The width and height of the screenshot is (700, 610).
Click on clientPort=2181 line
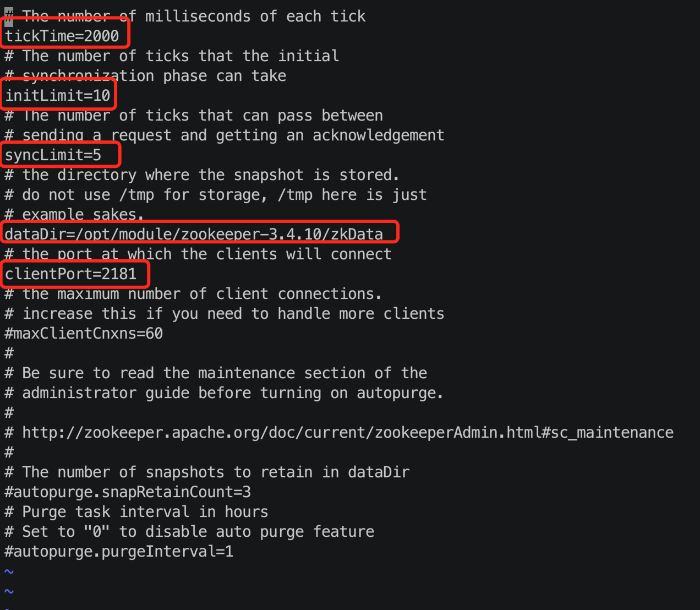coord(71,274)
